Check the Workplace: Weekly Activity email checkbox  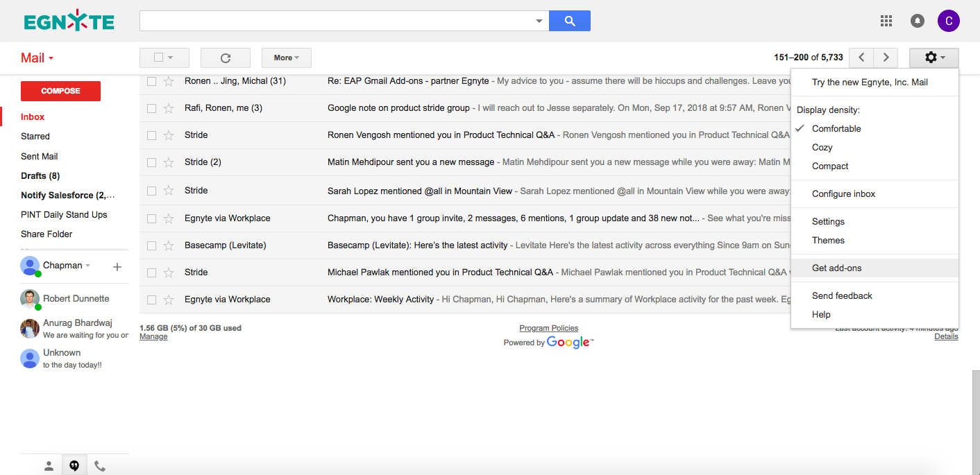coord(151,300)
